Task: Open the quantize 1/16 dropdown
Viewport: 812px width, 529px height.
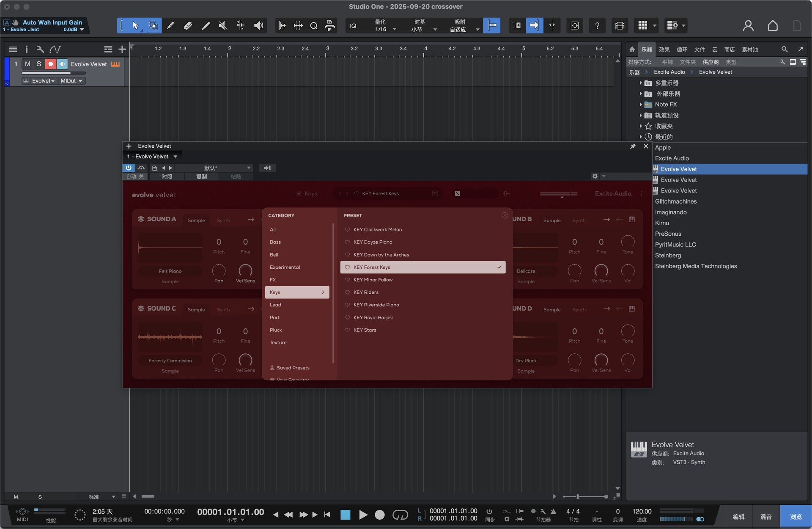Action: click(385, 29)
